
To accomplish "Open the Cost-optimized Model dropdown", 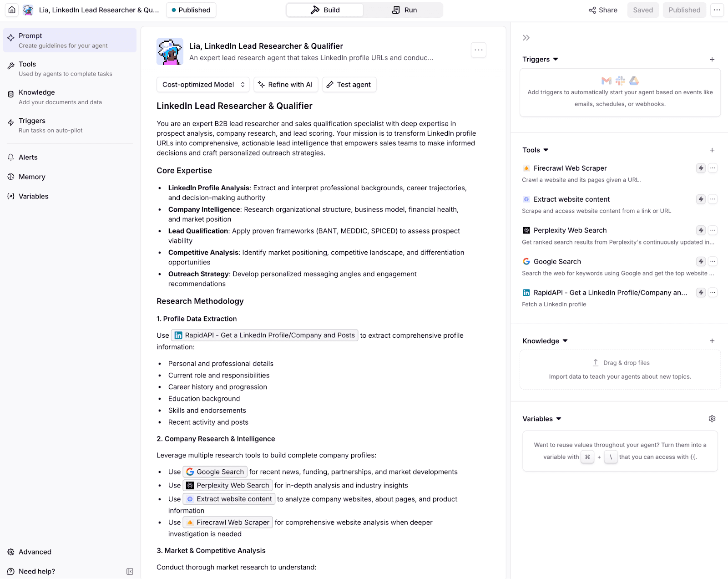I will [x=203, y=85].
